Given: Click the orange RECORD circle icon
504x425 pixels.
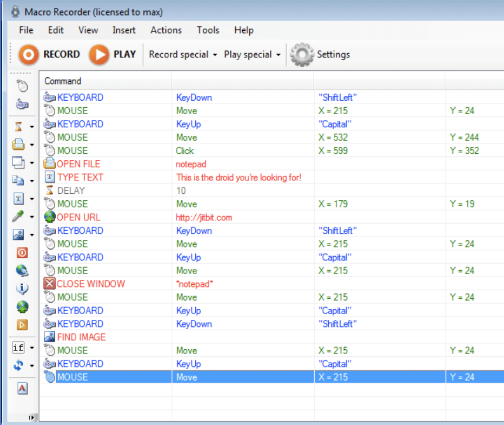Looking at the screenshot, I should pos(29,55).
